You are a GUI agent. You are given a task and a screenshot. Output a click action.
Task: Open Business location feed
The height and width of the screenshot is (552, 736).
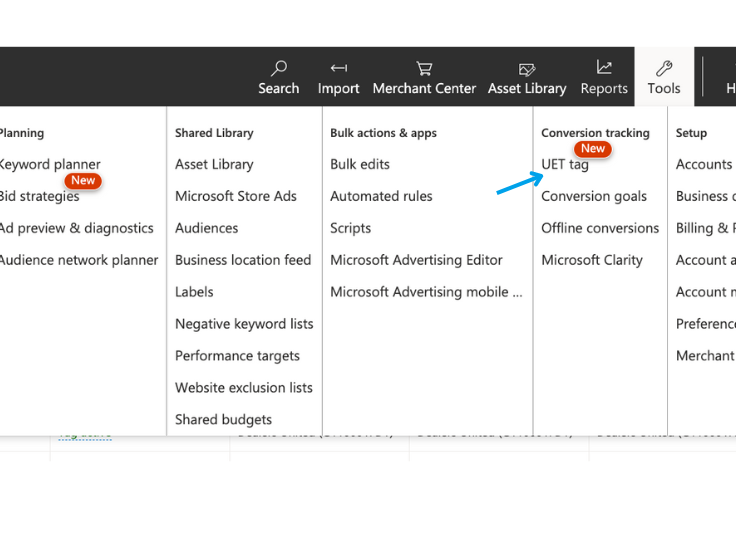click(243, 260)
